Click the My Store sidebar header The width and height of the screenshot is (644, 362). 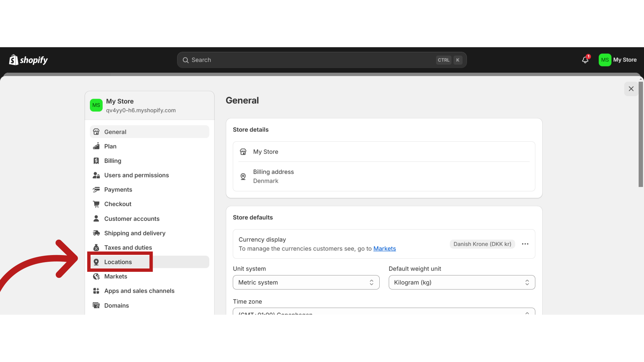(x=150, y=106)
